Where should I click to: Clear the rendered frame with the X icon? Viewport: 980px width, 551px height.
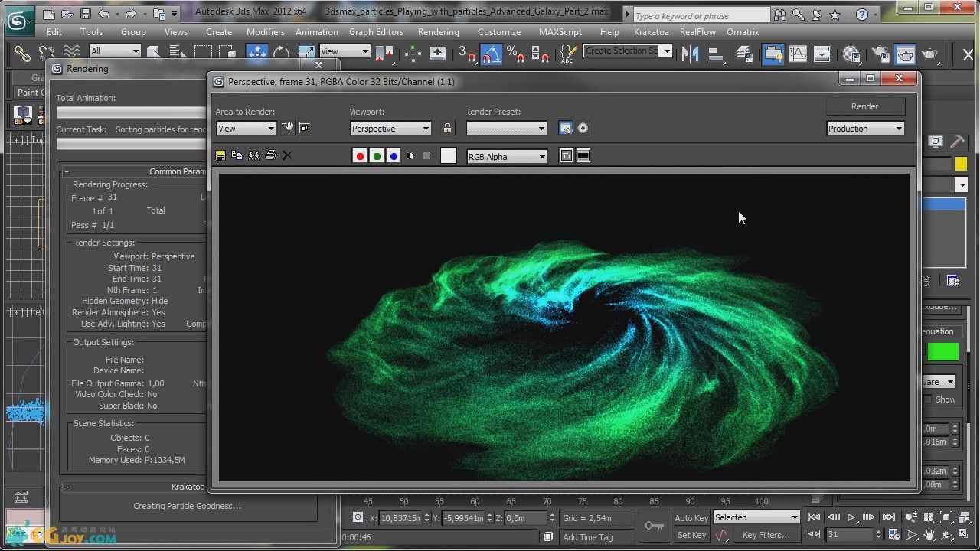pos(287,155)
